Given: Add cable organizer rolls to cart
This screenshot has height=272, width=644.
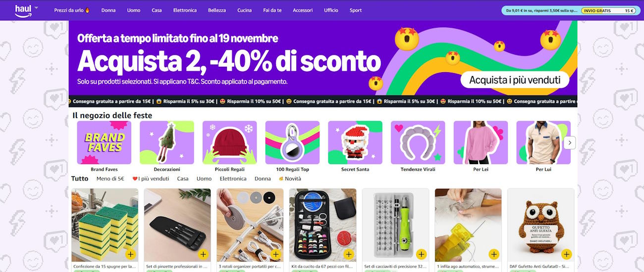Looking at the screenshot, I should (x=276, y=255).
